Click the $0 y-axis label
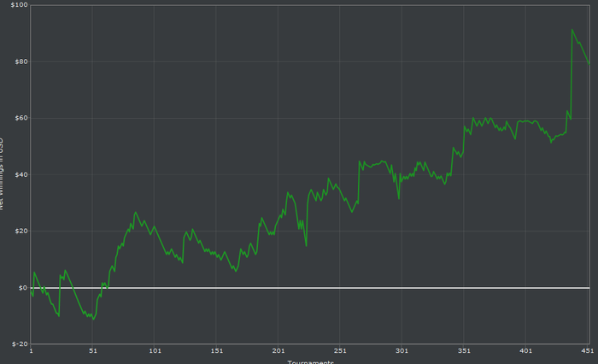 point(23,288)
